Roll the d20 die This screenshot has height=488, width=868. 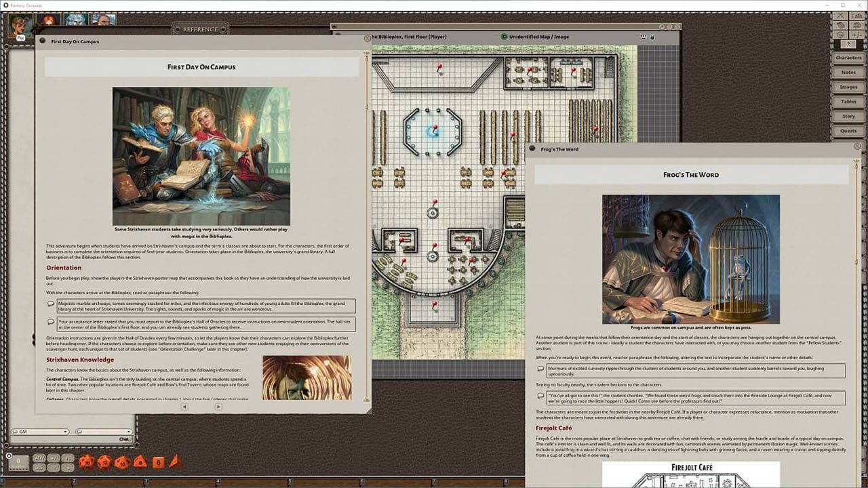click(87, 463)
